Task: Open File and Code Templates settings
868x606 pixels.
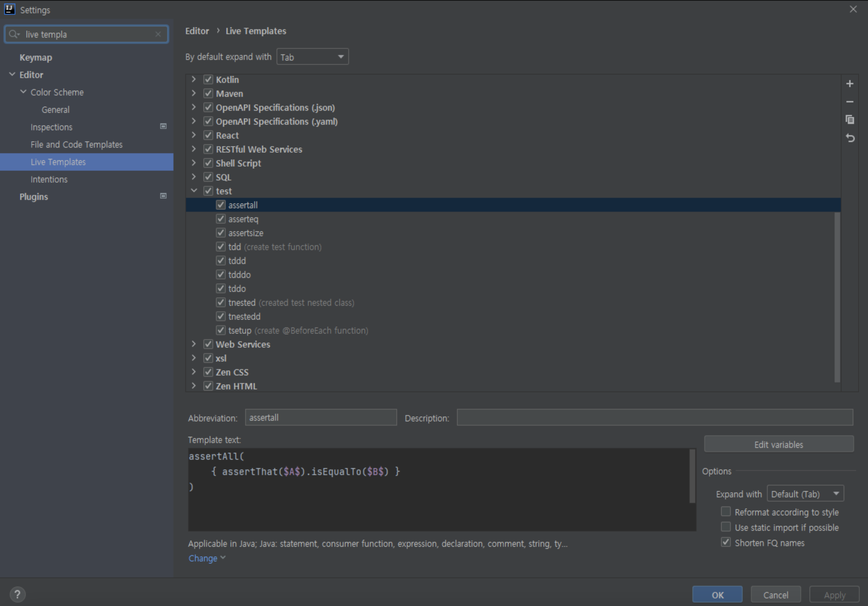Action: point(76,145)
